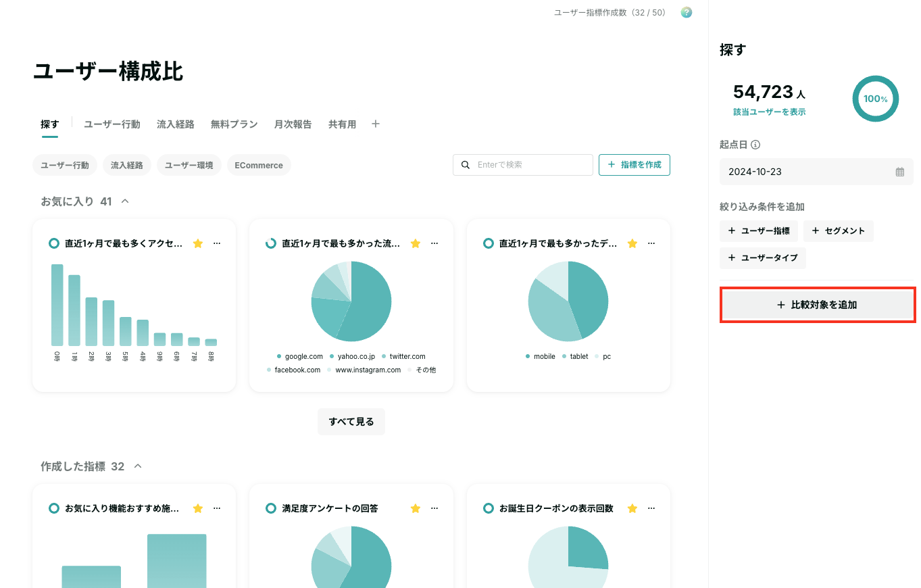Open more menu on 直近1ヶ月で最も多くアクセ card
Image resolution: width=921 pixels, height=588 pixels.
217,243
